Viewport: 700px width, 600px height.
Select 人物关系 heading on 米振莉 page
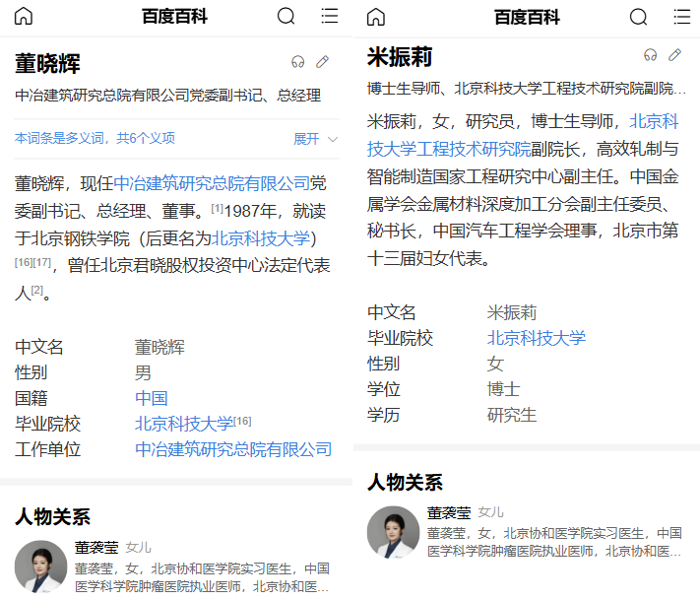click(405, 483)
